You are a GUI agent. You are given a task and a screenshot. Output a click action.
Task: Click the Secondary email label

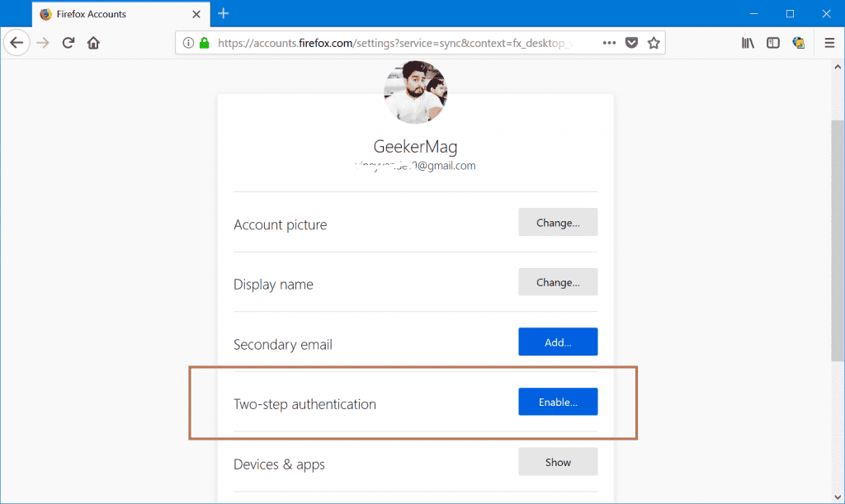click(283, 345)
